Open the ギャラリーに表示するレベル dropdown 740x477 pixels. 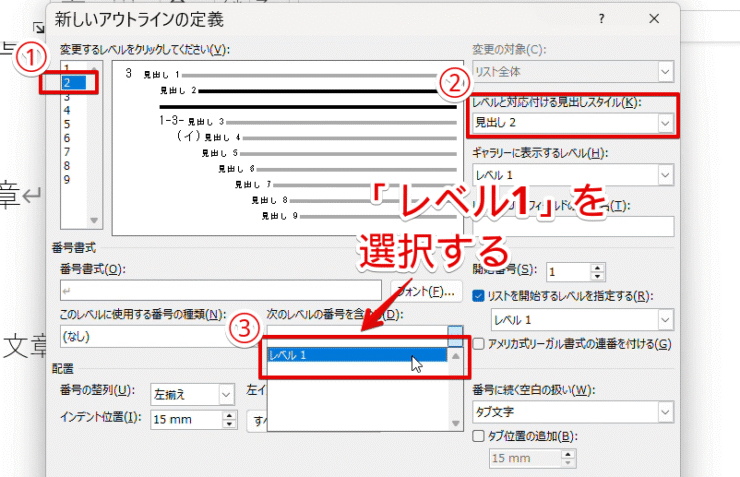click(665, 175)
